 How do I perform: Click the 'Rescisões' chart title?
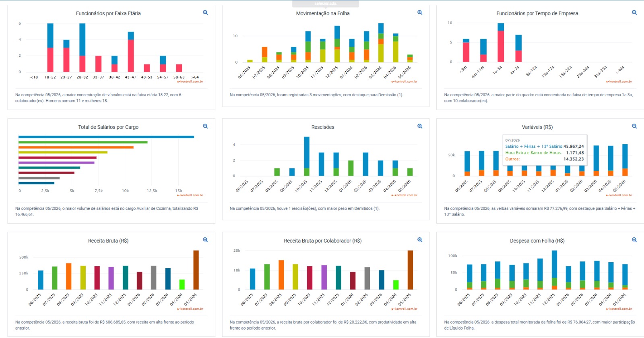(x=323, y=127)
